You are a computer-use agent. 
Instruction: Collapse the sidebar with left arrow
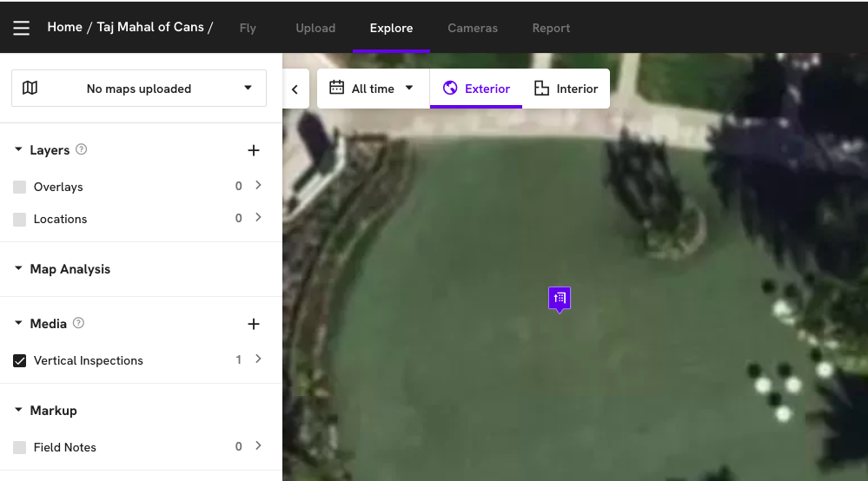(295, 89)
